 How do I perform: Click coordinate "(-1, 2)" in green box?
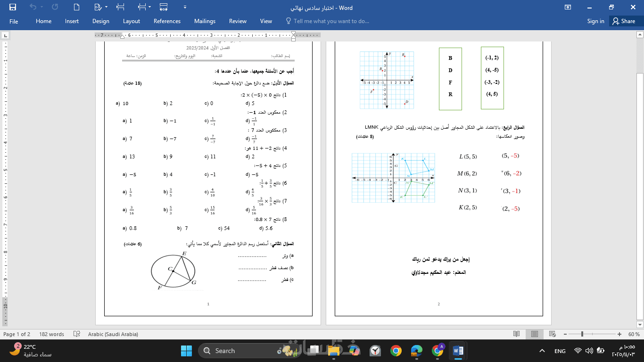coord(492,58)
